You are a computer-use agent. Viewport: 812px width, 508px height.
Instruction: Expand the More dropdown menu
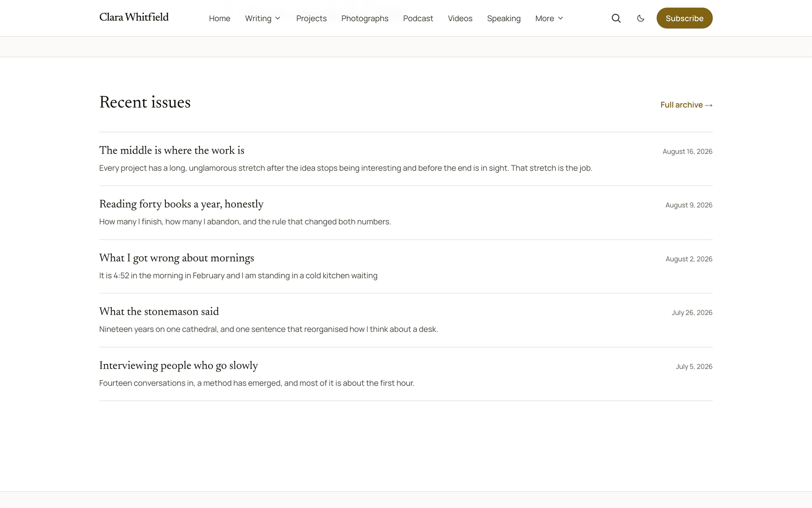coord(549,18)
